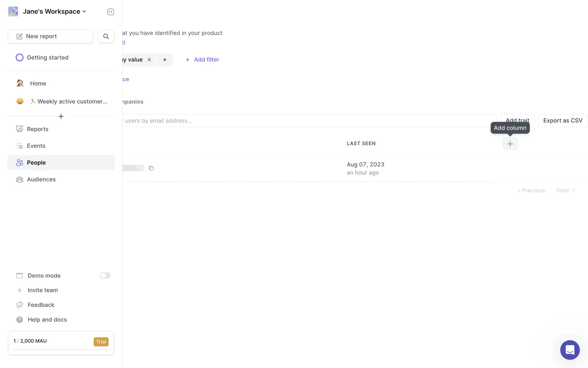
Task: Click the copy icon beside the blurred email
Action: 151,168
